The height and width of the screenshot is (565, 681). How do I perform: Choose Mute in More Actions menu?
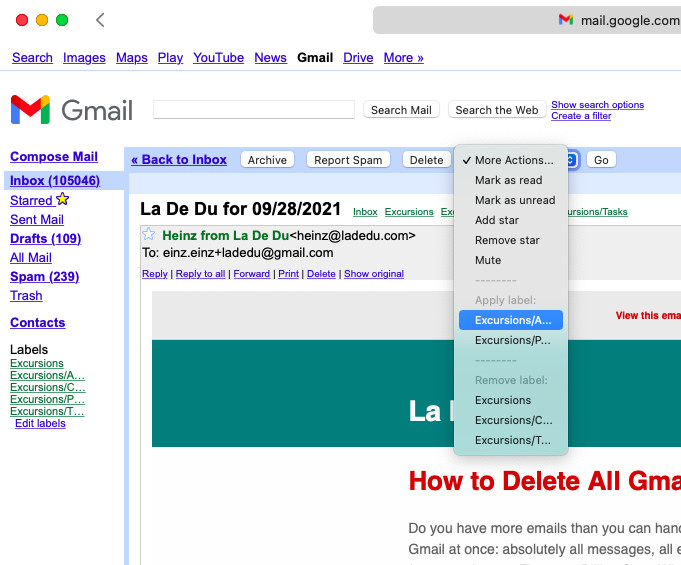click(x=510, y=260)
